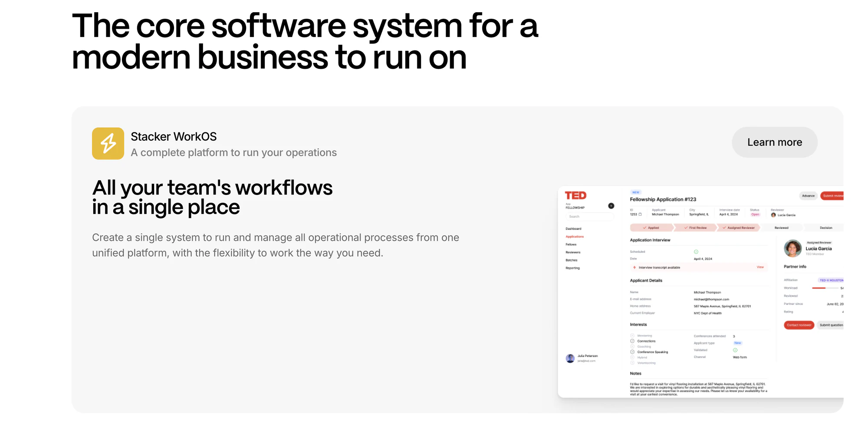Select the First Review stage step

[x=695, y=228]
